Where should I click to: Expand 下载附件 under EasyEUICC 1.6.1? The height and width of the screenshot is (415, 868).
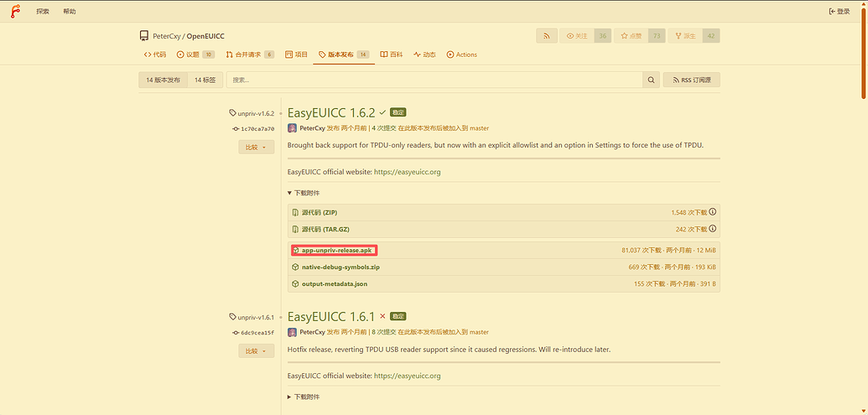(304, 397)
